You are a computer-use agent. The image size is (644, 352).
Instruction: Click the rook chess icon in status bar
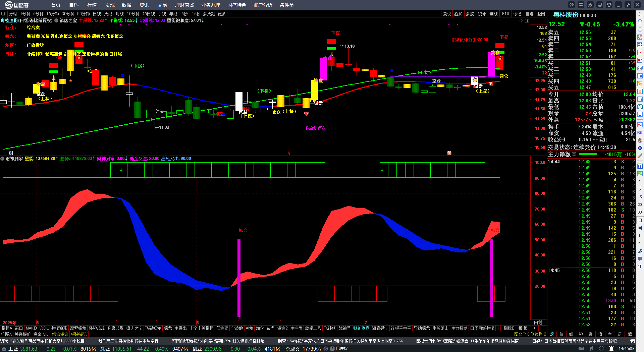click(x=611, y=349)
